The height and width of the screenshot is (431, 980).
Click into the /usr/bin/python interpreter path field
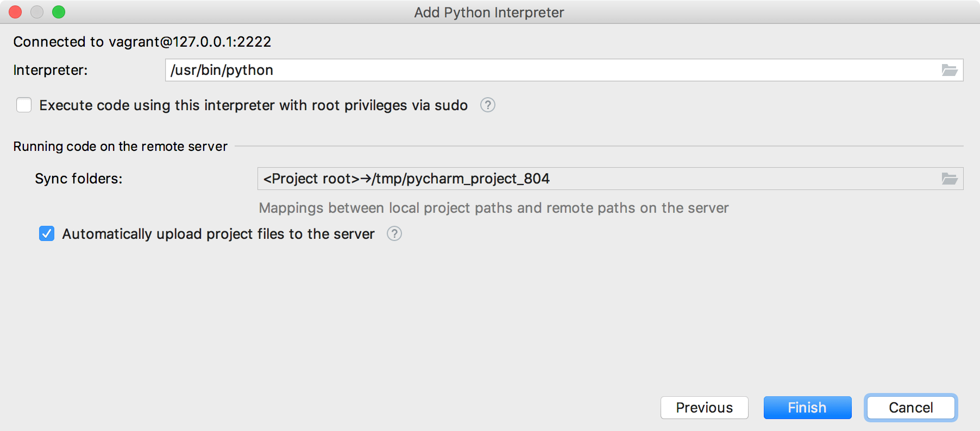coord(543,70)
